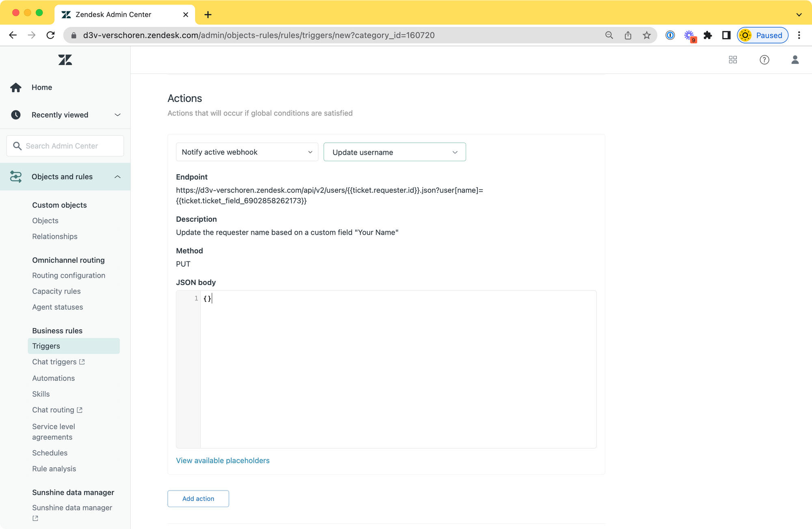This screenshot has width=812, height=529.
Task: Open the help question mark icon
Action: [764, 60]
